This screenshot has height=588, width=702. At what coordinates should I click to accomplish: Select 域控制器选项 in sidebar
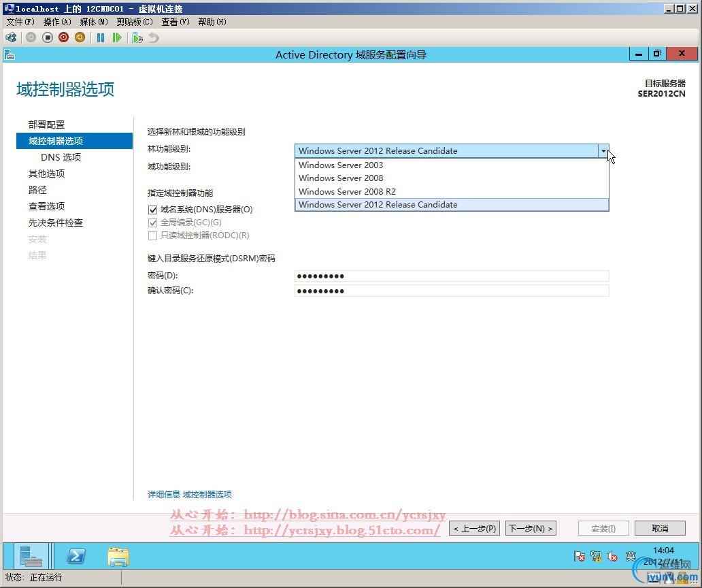[74, 141]
